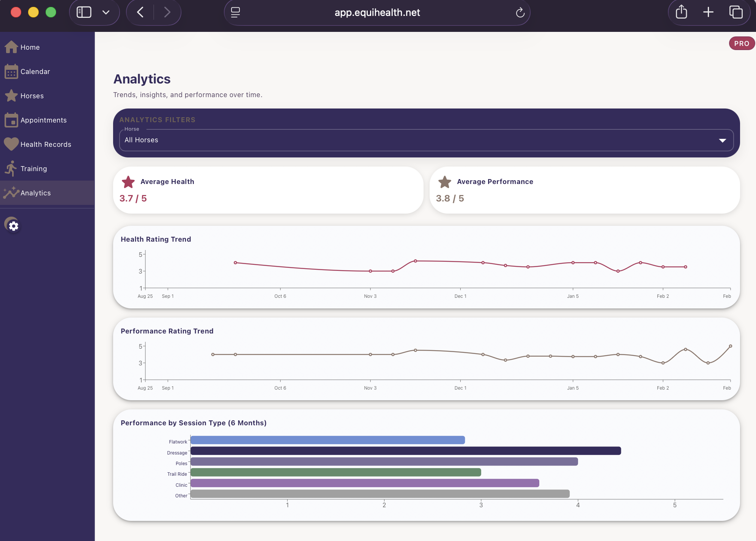Click the Average Performance star badge
Screen dimensions: 756x541
click(x=445, y=182)
